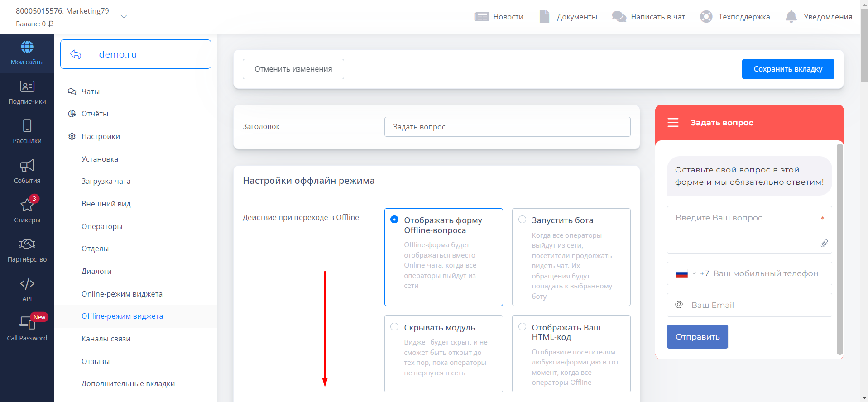Open Online-режим виджета menu item
Viewport: 868px width, 402px height.
click(122, 294)
